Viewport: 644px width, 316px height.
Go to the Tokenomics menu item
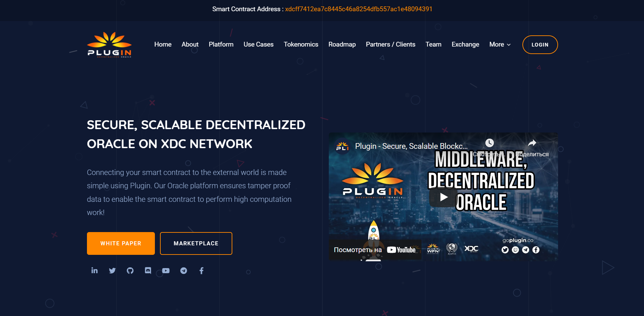[x=301, y=45]
